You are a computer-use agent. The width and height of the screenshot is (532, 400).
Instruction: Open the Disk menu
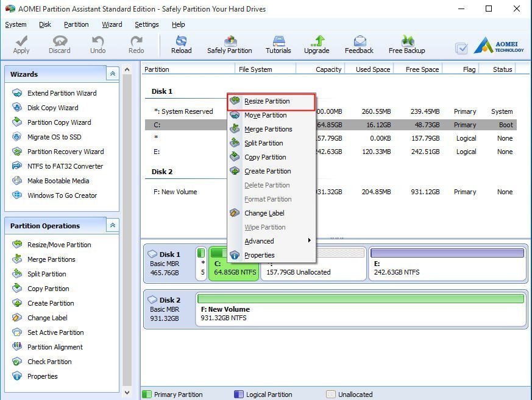click(44, 24)
